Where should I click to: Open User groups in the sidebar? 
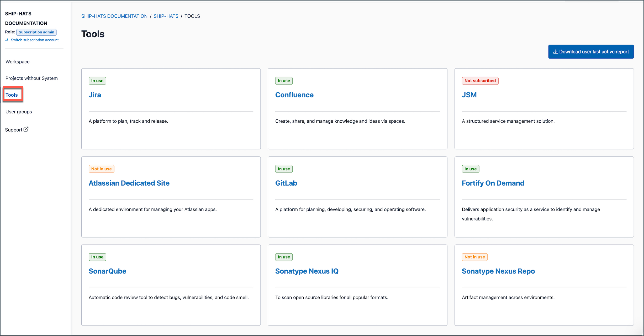[x=19, y=112]
